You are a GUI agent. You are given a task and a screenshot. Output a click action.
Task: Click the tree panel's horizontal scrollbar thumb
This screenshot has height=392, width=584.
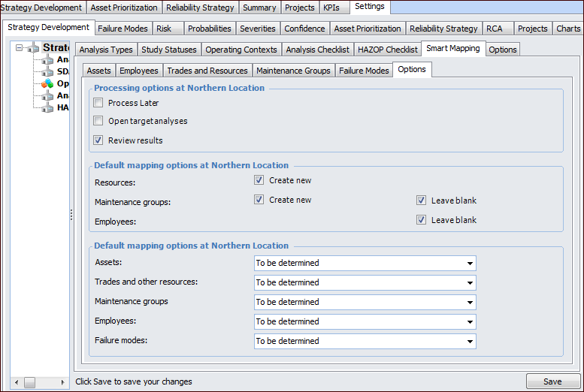pyautogui.click(x=30, y=382)
